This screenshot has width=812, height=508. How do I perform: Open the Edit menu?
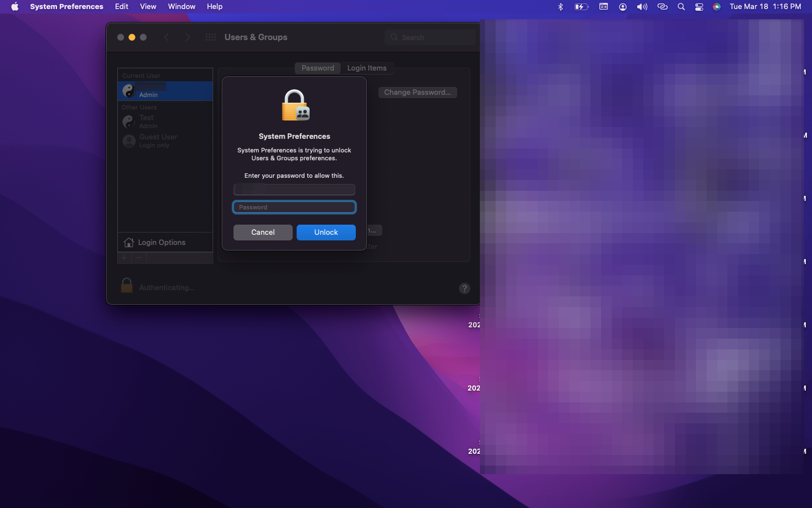click(122, 7)
